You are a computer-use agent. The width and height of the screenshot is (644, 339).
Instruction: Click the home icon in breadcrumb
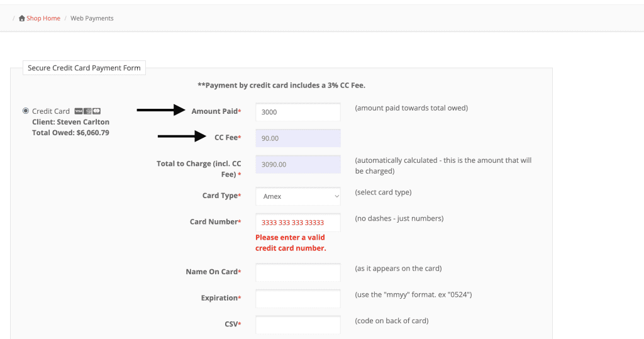pos(22,19)
